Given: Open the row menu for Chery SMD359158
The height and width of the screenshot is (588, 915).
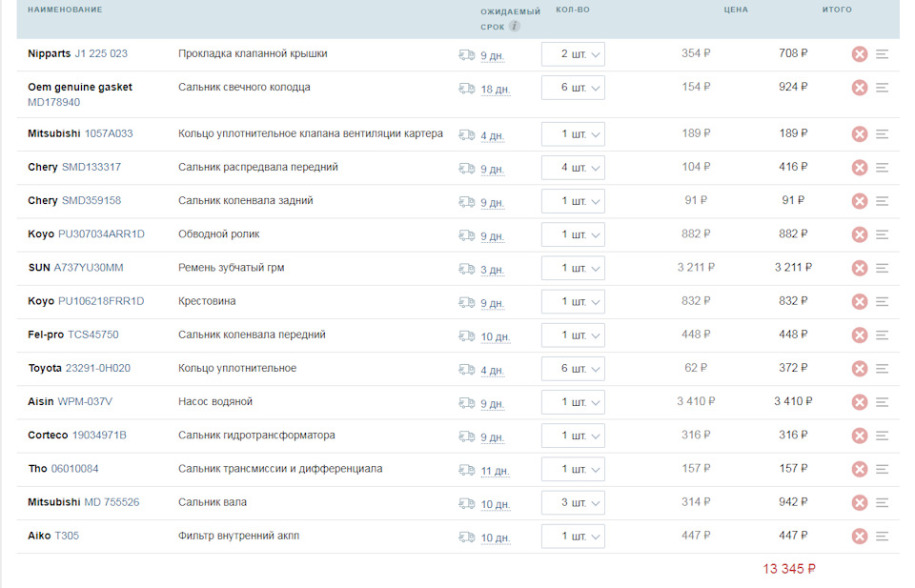Looking at the screenshot, I should [x=882, y=201].
